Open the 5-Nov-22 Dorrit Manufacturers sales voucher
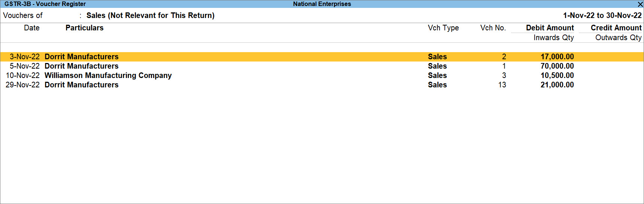This screenshot has width=644, height=204. click(322, 66)
